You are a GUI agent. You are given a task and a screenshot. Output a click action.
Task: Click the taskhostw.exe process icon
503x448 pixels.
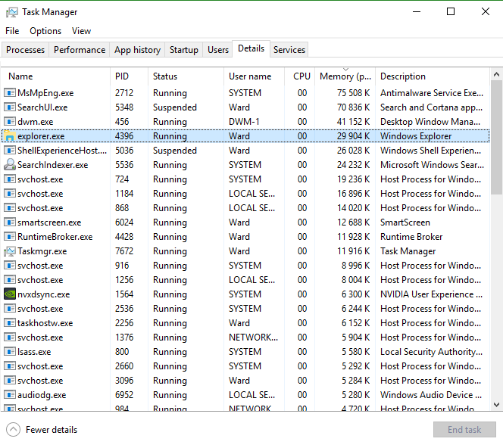(10, 323)
